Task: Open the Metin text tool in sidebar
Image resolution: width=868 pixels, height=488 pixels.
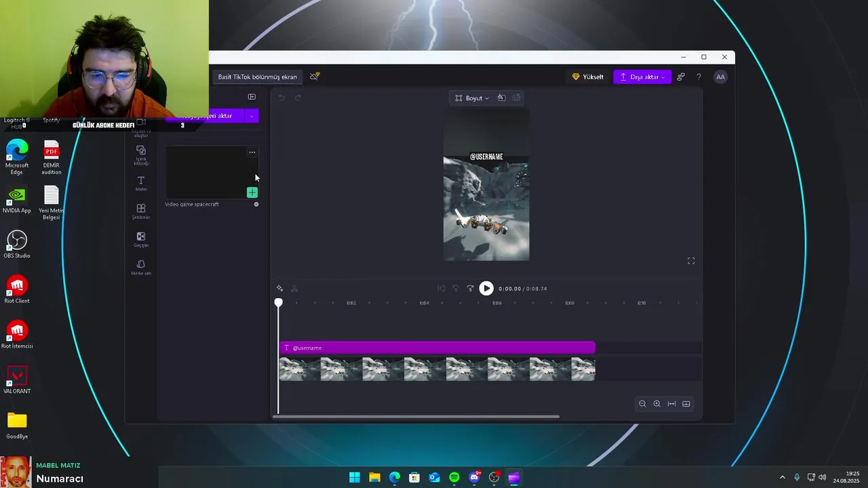Action: point(141,184)
